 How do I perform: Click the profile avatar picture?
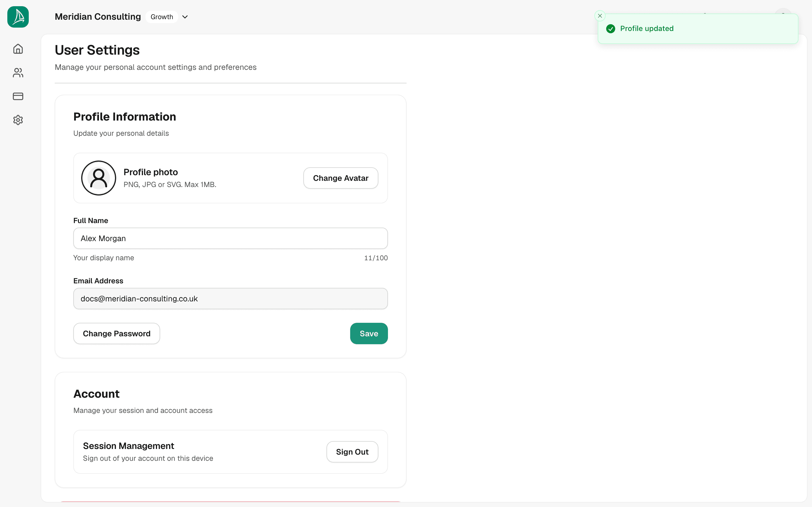point(99,178)
